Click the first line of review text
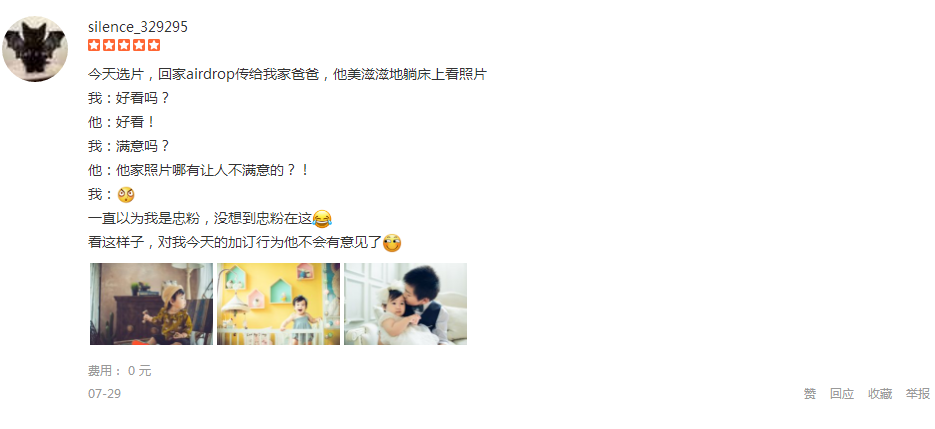 (x=287, y=75)
